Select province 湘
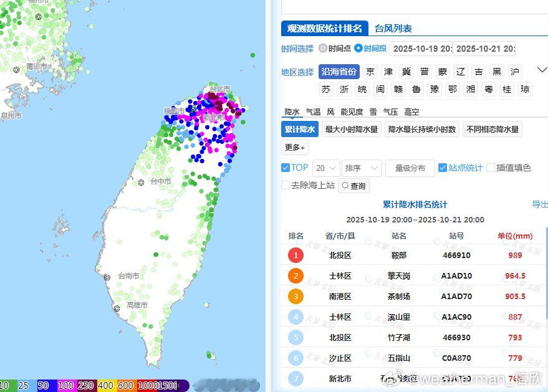The height and width of the screenshot is (392, 548). (x=471, y=90)
